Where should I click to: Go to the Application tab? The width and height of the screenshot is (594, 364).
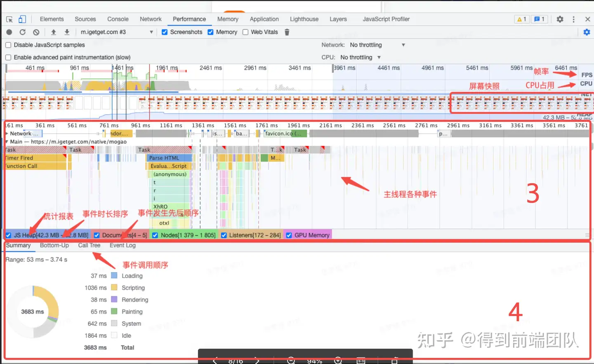264,19
